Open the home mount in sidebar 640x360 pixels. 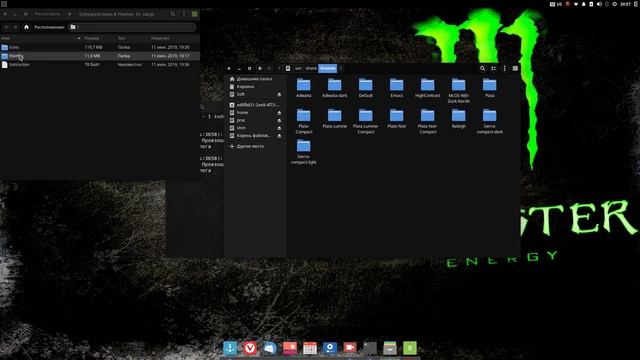(x=251, y=113)
